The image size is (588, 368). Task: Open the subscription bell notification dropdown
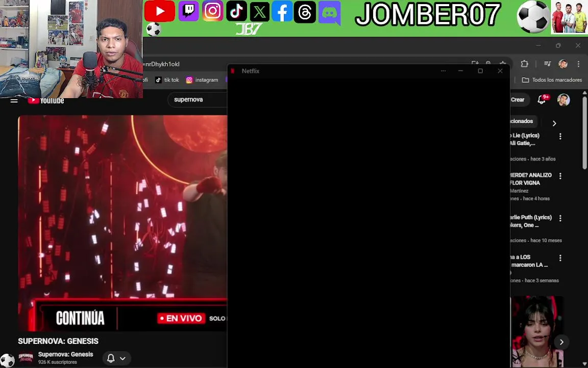pyautogui.click(x=116, y=358)
